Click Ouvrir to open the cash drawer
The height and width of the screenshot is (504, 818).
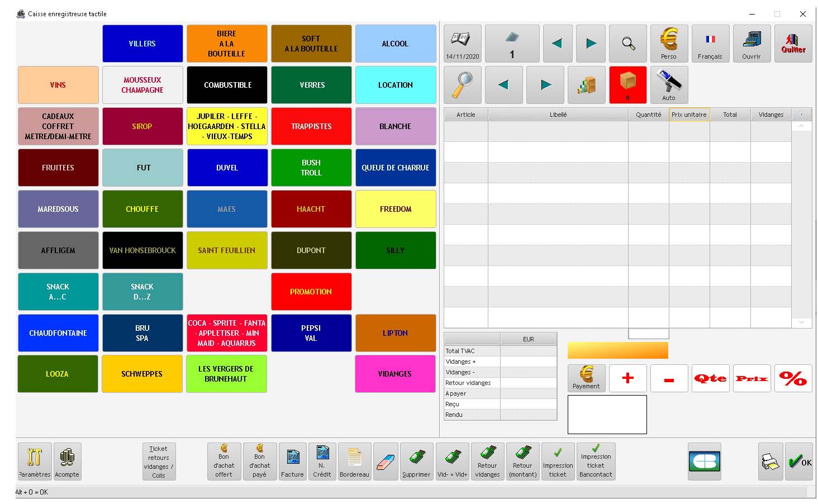[x=752, y=44]
